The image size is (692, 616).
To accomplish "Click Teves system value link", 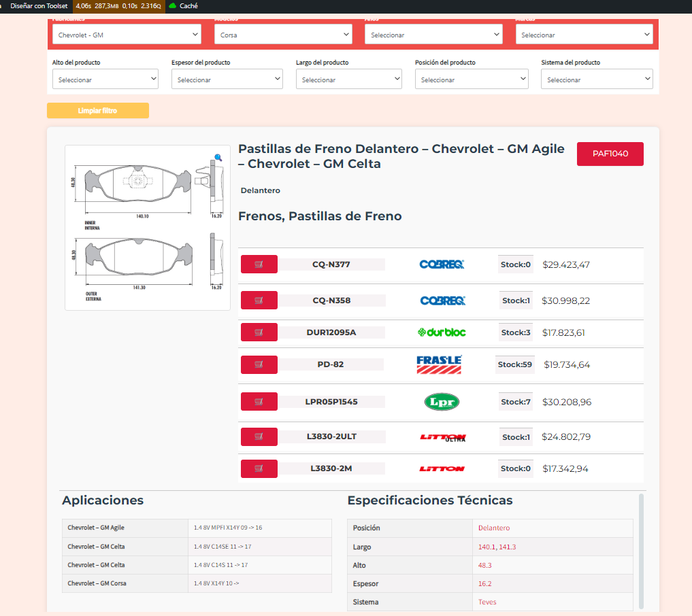I will (487, 602).
